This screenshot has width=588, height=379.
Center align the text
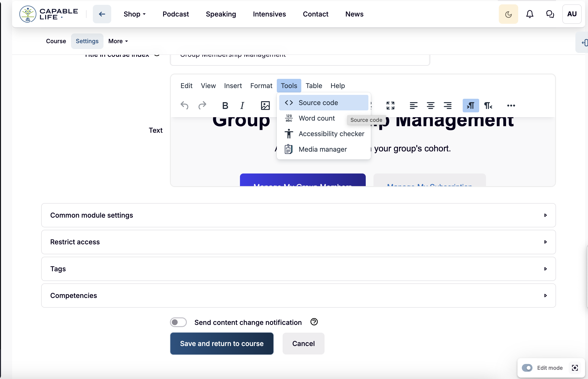430,106
